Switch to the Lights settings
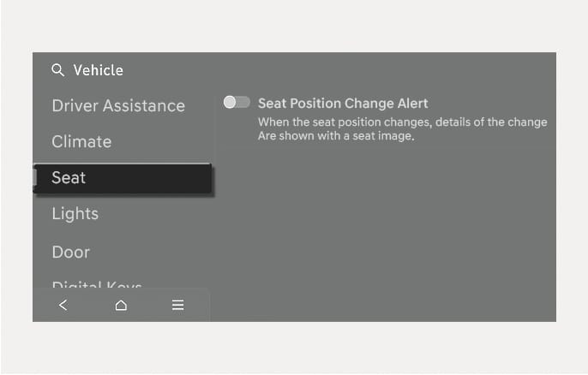 pos(75,214)
